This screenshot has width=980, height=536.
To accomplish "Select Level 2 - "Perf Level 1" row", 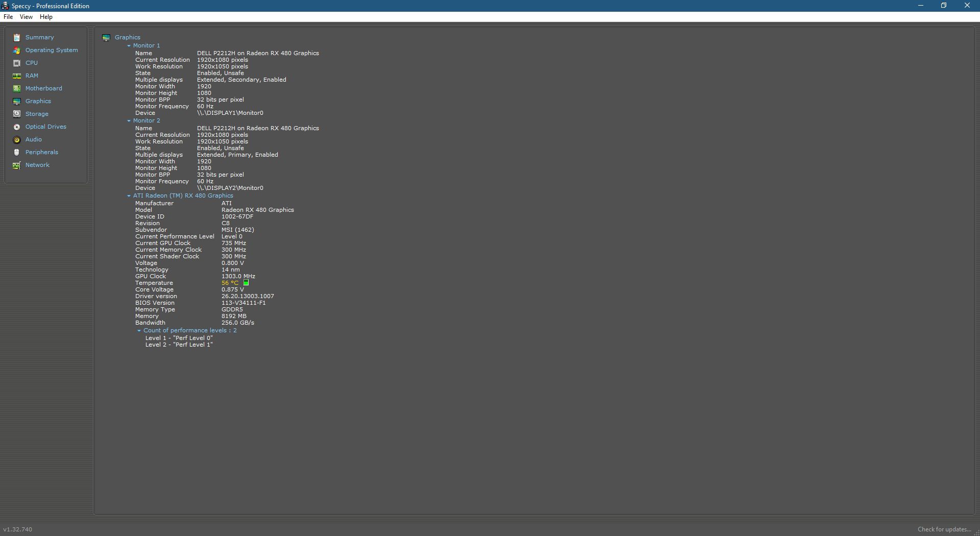I will tap(179, 345).
